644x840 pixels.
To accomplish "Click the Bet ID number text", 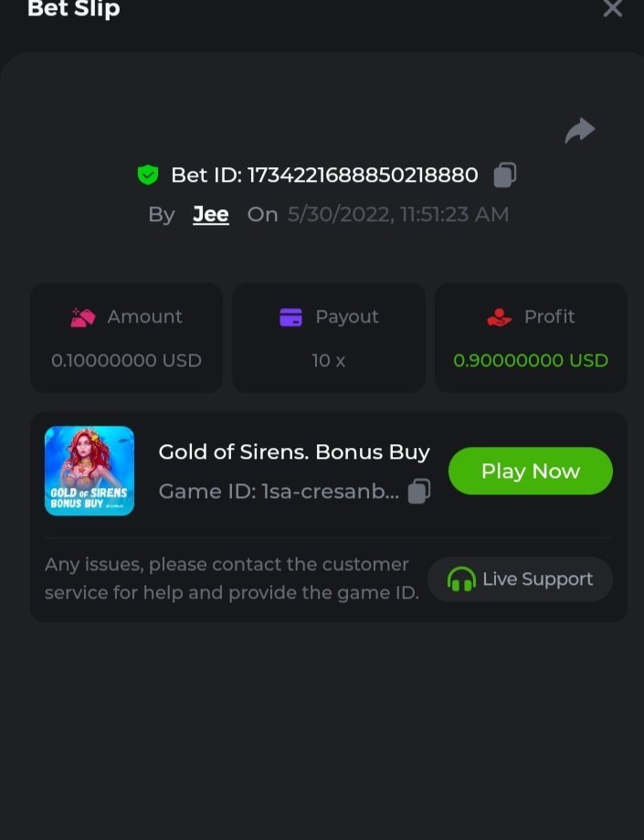I will 325,175.
